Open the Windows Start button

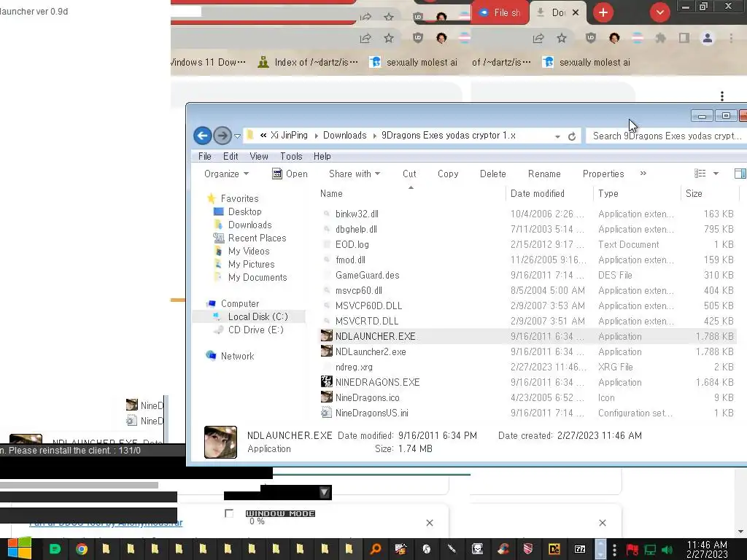(19, 549)
